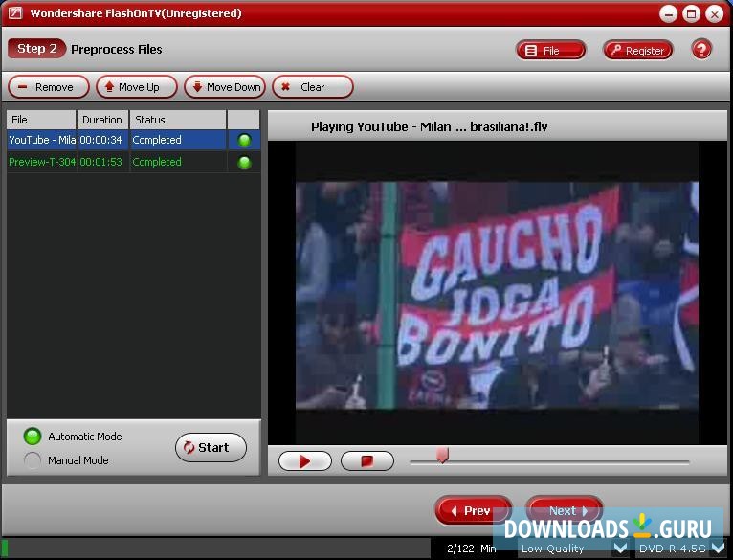Minimize the FlashOnTV window
This screenshot has height=560, width=733.
[x=669, y=14]
